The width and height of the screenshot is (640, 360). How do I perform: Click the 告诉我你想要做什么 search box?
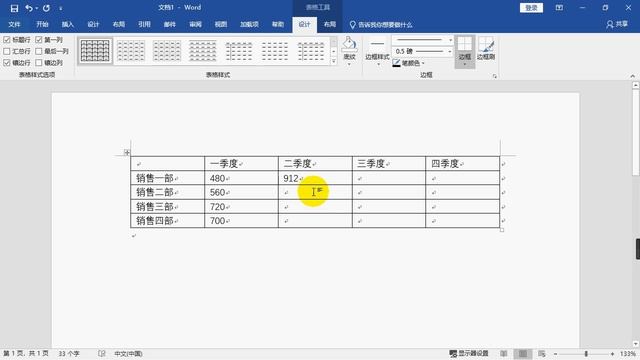coord(385,25)
